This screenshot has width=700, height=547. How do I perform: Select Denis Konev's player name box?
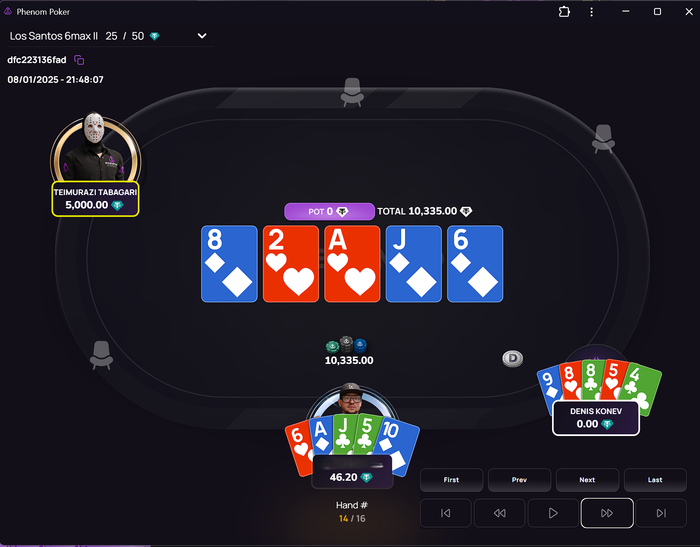[x=596, y=418]
